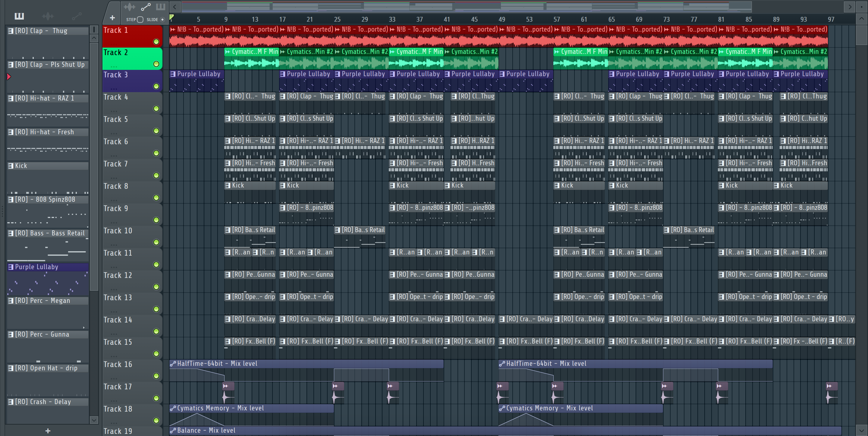
Task: Click the Track 2 header label
Action: pos(116,52)
